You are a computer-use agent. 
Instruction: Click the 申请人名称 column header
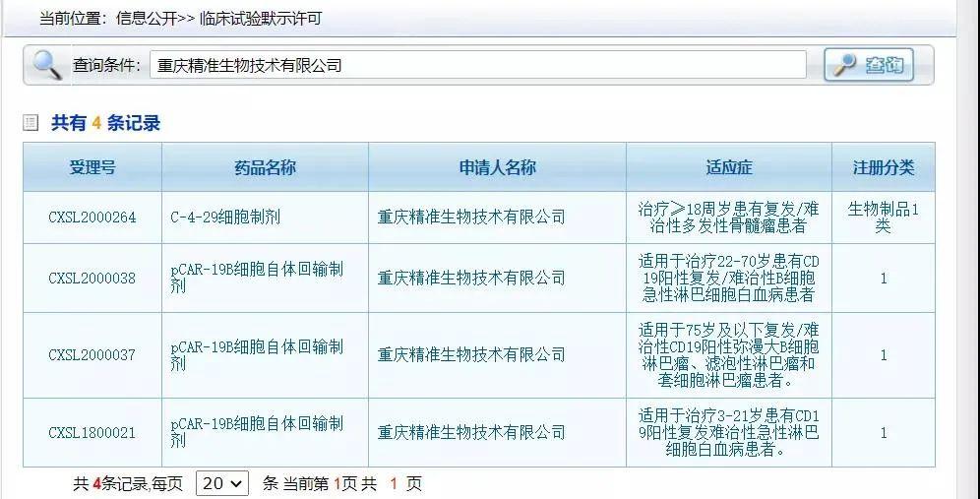click(497, 167)
